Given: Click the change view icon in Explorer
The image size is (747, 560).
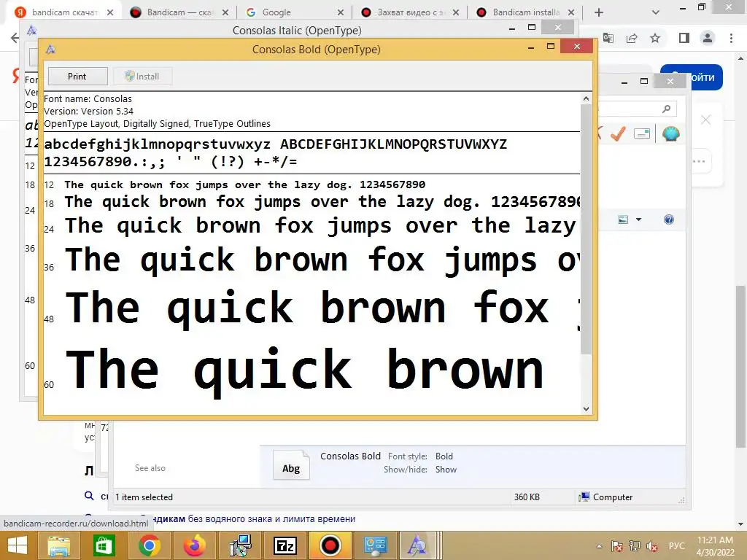Looking at the screenshot, I should tap(623, 219).
